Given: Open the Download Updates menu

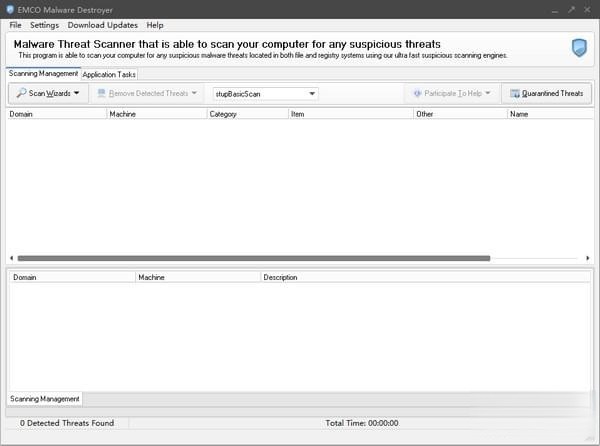Looking at the screenshot, I should click(x=103, y=25).
